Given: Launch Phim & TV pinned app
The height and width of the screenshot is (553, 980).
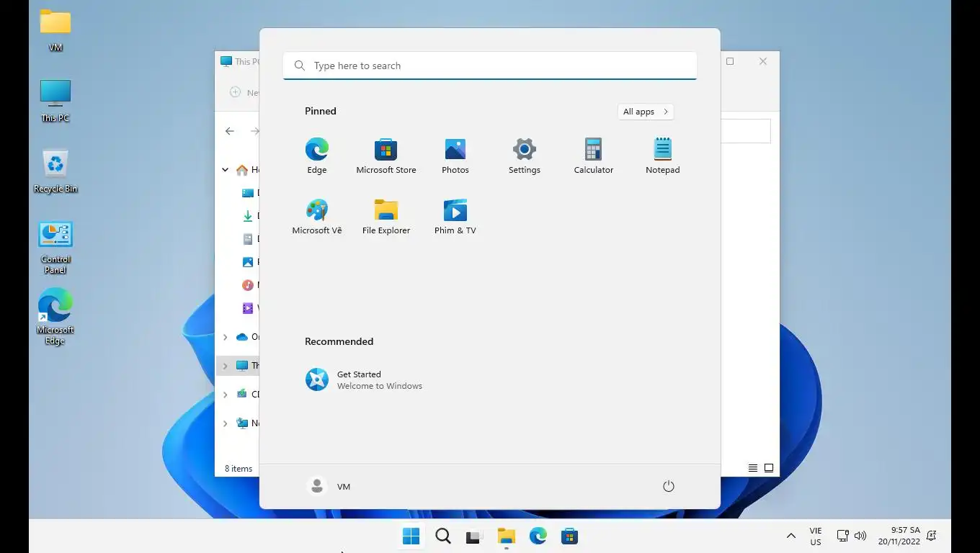Looking at the screenshot, I should (x=455, y=216).
